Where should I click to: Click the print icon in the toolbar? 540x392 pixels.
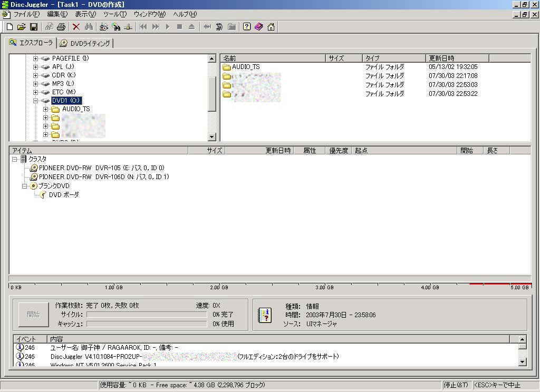(x=61, y=27)
